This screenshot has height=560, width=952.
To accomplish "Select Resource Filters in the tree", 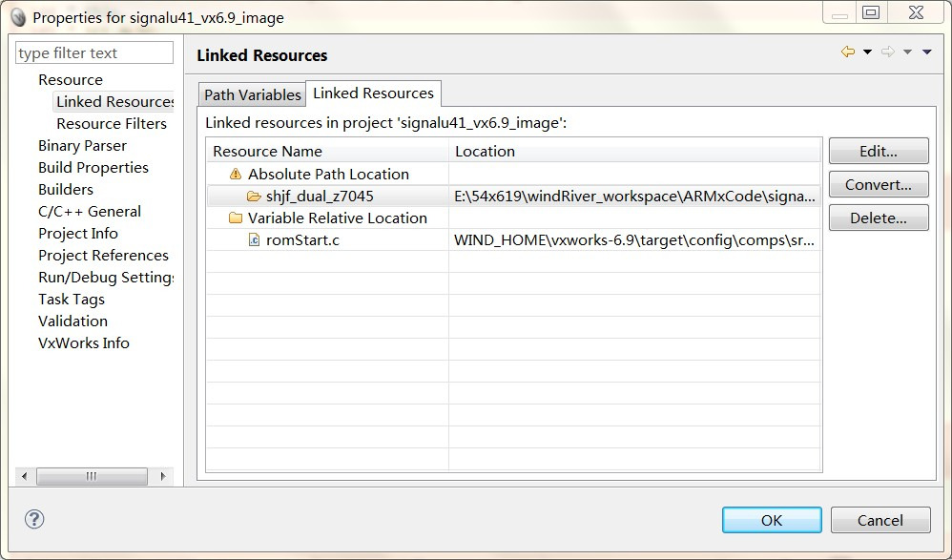I will coord(111,123).
